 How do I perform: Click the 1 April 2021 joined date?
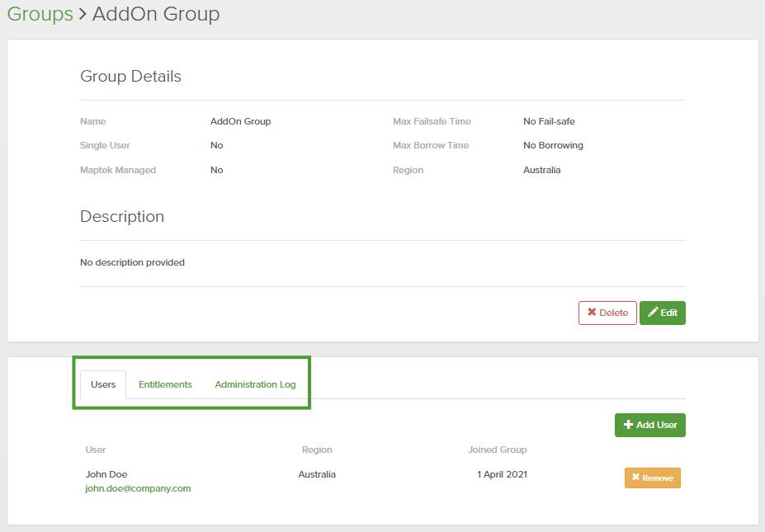point(502,474)
